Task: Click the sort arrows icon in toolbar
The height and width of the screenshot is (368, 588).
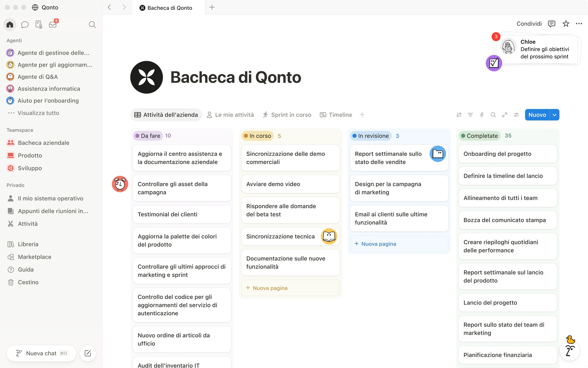Action: pyautogui.click(x=459, y=115)
